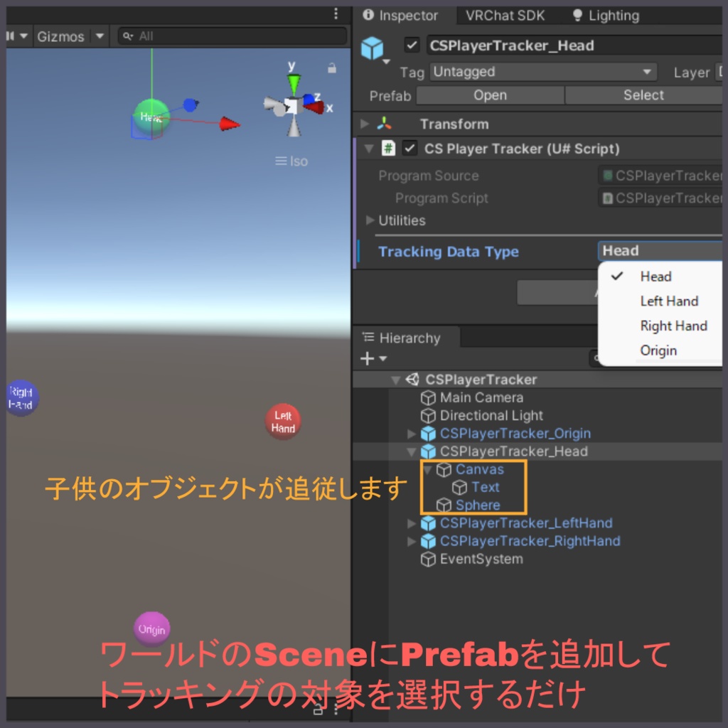The width and height of the screenshot is (728, 728).
Task: Choose Origin from the Tracking Data Type menu
Action: (x=658, y=350)
